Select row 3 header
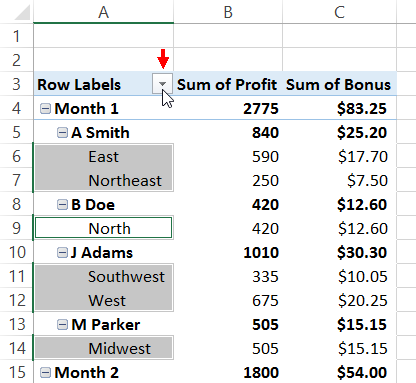Image resolution: width=416 pixels, height=383 pixels. click(17, 84)
